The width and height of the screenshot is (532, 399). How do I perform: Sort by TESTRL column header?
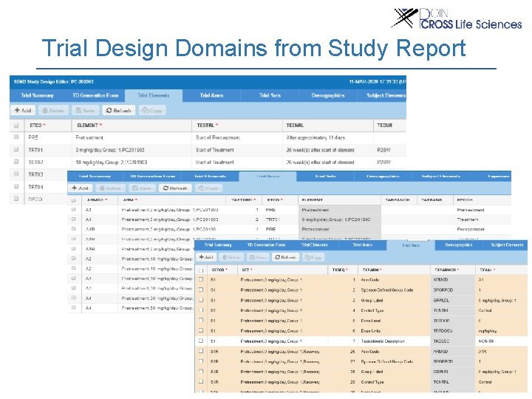[208, 125]
